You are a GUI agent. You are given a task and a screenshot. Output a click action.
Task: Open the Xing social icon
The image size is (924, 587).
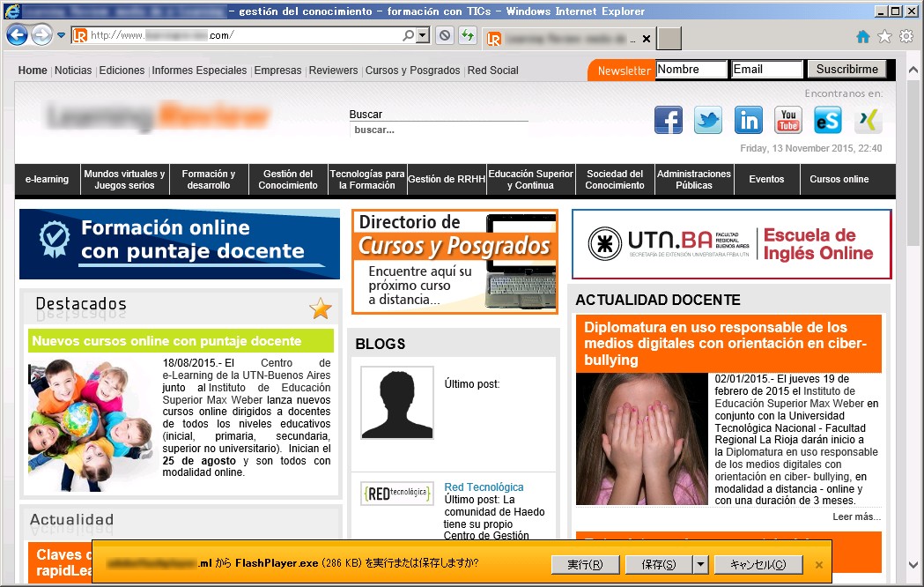(x=868, y=120)
